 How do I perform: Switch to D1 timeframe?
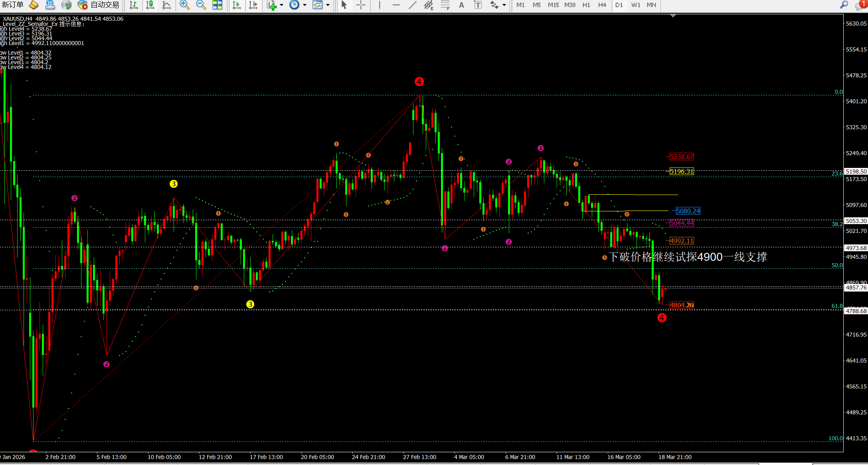(619, 5)
